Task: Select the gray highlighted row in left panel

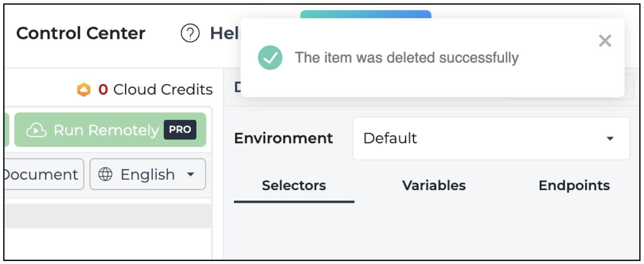Action: [108, 216]
